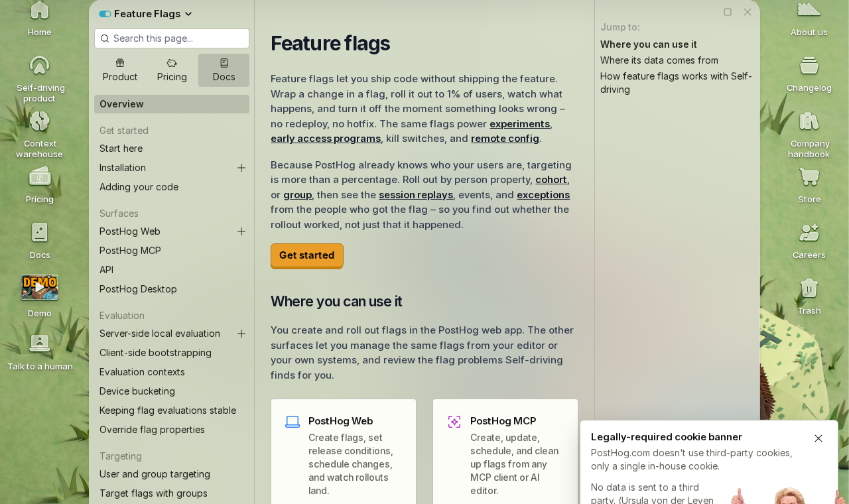
Task: Switch to the Pricing tab in sidebar
Action: coord(172,70)
